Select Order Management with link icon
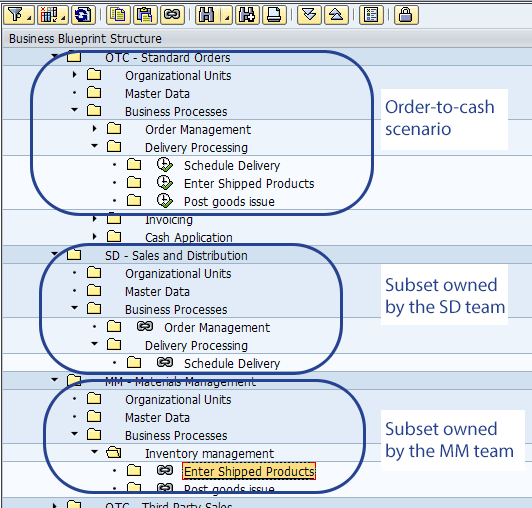Image resolution: width=532 pixels, height=508 pixels. tap(217, 327)
